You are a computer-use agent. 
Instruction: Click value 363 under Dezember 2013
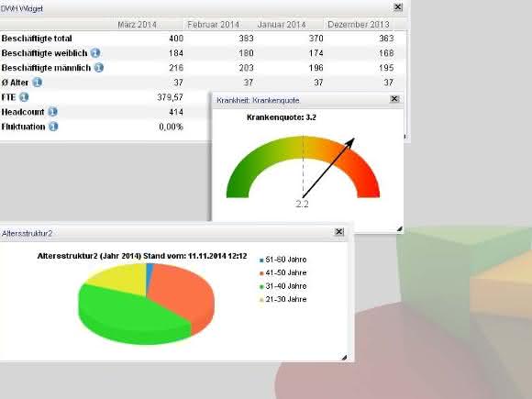click(x=386, y=39)
